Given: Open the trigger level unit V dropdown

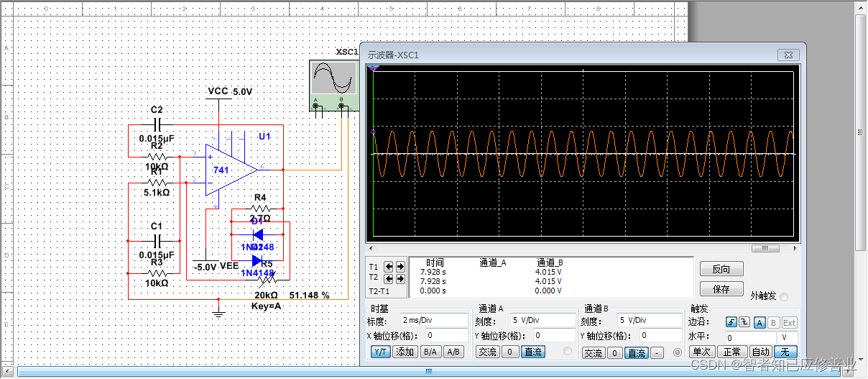Looking at the screenshot, I should pyautogui.click(x=788, y=337).
